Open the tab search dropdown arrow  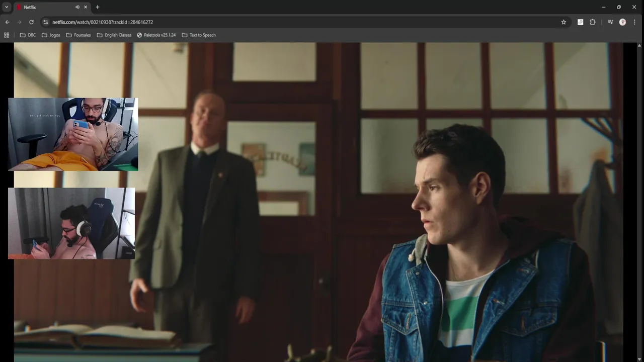(x=7, y=7)
